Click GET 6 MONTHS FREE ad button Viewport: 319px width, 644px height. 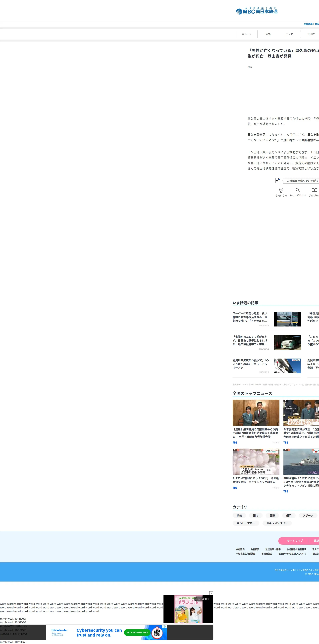(137, 633)
